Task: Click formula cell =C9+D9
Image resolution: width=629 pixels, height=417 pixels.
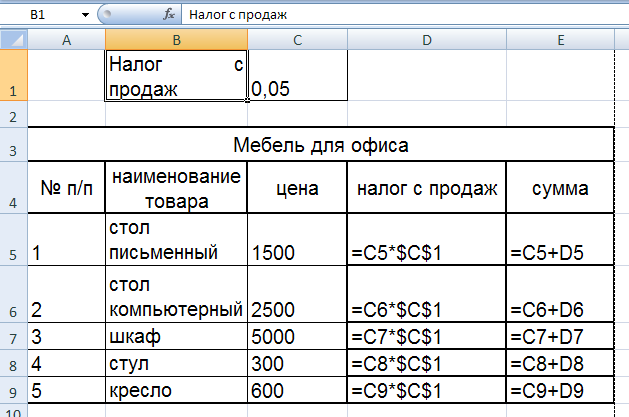Action: point(560,390)
